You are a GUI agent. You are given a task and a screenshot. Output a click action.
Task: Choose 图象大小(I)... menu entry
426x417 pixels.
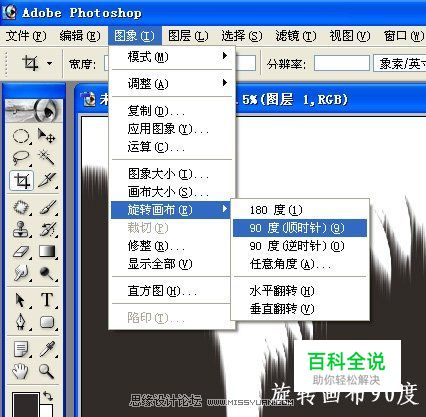(x=171, y=174)
